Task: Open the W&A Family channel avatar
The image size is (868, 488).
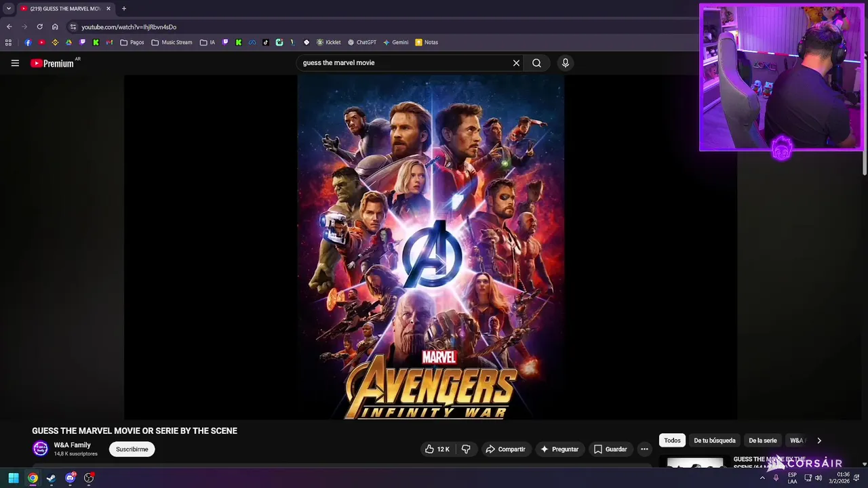Action: click(41, 449)
